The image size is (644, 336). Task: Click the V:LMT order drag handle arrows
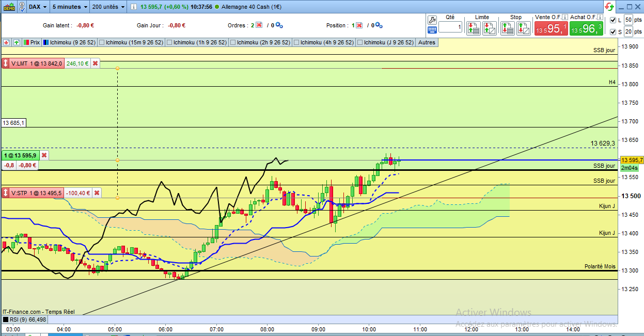click(x=5, y=63)
